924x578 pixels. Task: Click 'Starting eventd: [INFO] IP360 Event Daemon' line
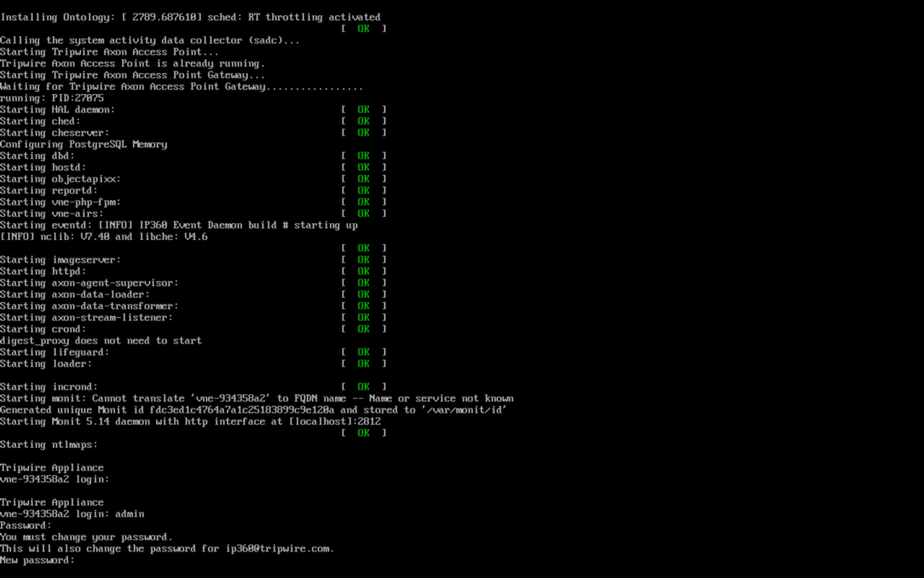point(179,226)
